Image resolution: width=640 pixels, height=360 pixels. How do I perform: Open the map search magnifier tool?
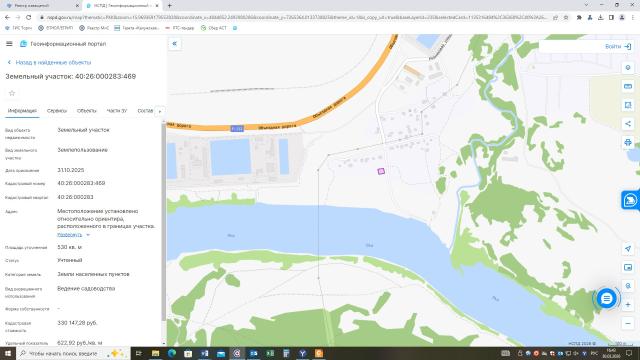[628, 286]
